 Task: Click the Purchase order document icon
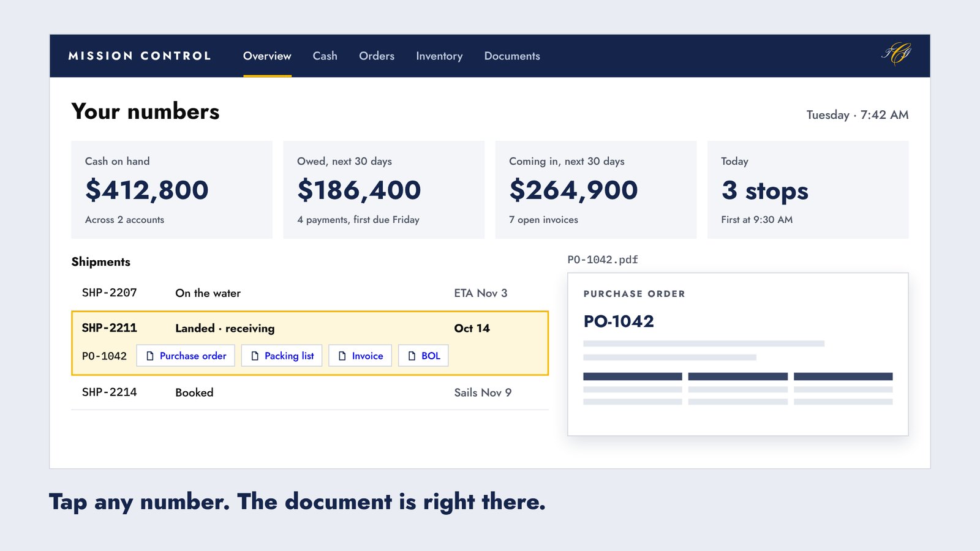(150, 356)
